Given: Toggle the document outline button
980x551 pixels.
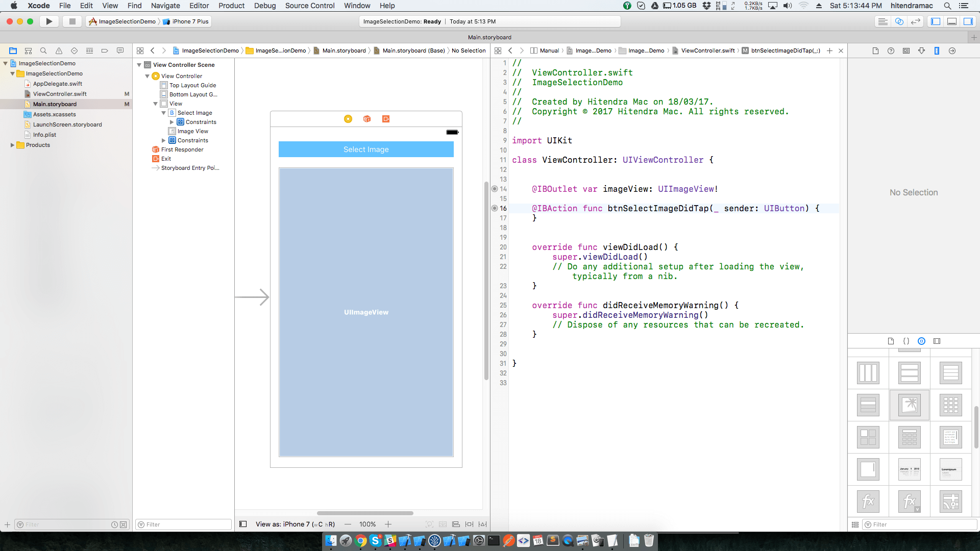Looking at the screenshot, I should [x=243, y=524].
